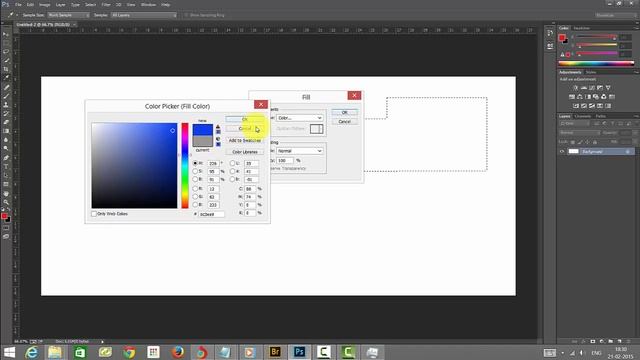Select the Move tool in the toolbar
This screenshot has height=360, width=640.
[x=6, y=34]
